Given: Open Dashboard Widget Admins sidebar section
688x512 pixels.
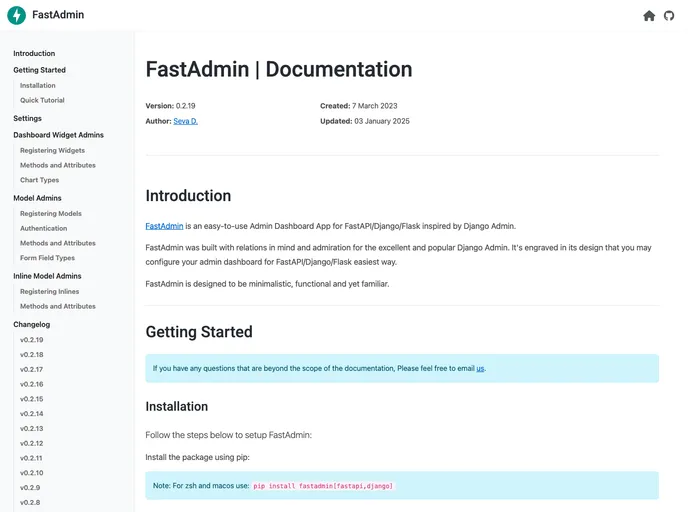Looking at the screenshot, I should pos(58,135).
